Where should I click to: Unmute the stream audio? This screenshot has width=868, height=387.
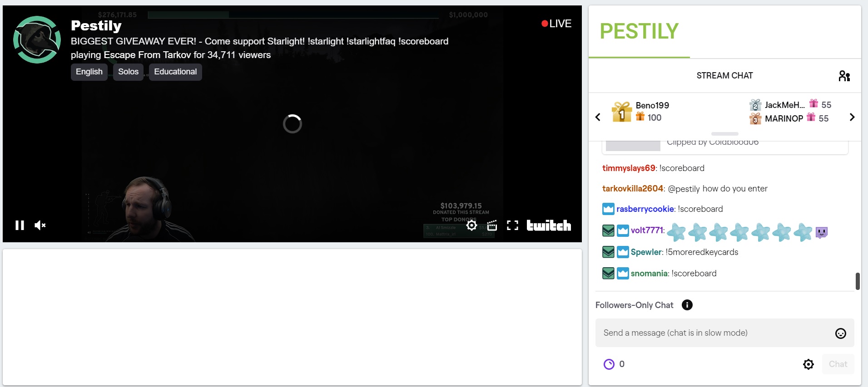(40, 225)
